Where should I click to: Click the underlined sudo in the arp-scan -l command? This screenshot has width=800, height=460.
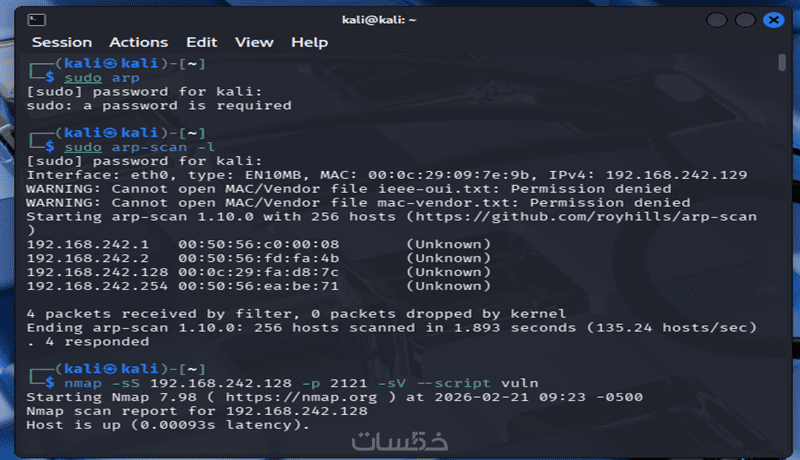(x=83, y=147)
